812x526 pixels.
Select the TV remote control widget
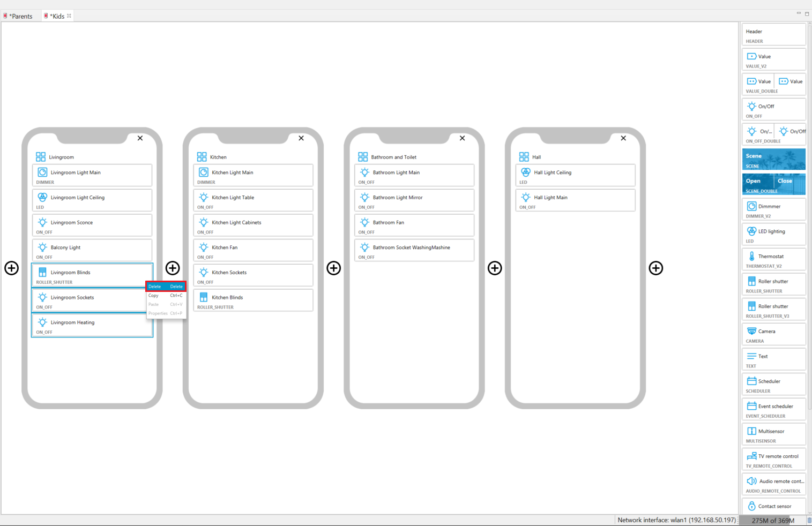click(773, 459)
